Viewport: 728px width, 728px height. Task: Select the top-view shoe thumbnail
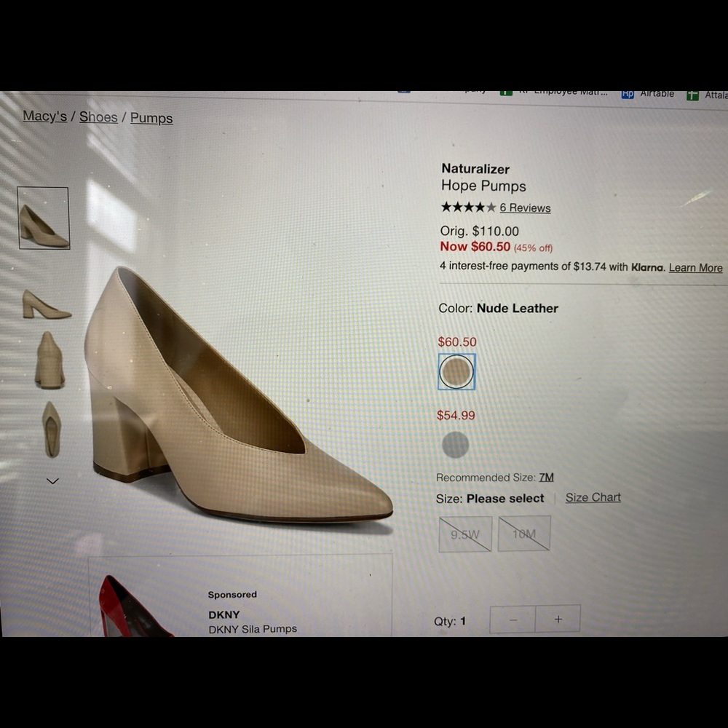52,430
